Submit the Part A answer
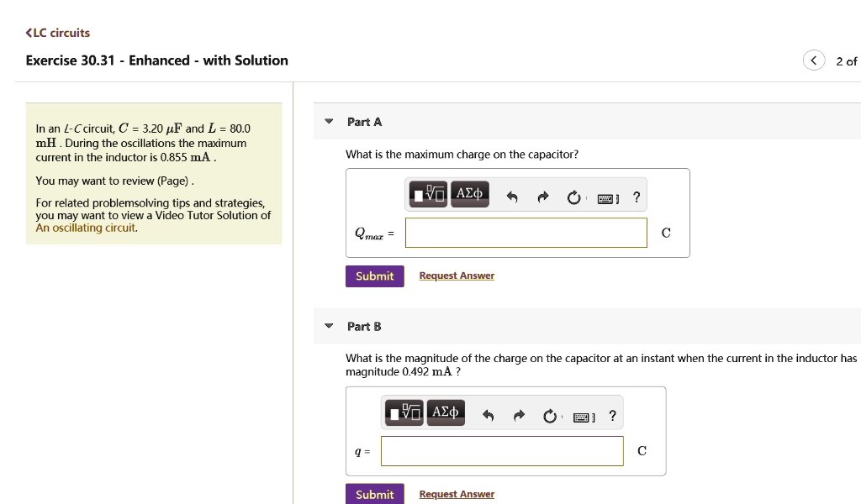This screenshot has width=861, height=504. (374, 276)
